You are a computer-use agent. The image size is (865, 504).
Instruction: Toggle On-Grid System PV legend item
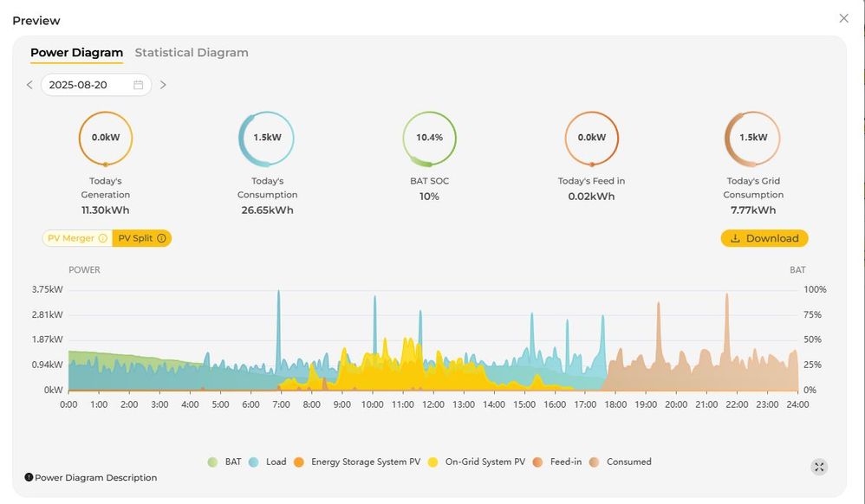tap(476, 462)
